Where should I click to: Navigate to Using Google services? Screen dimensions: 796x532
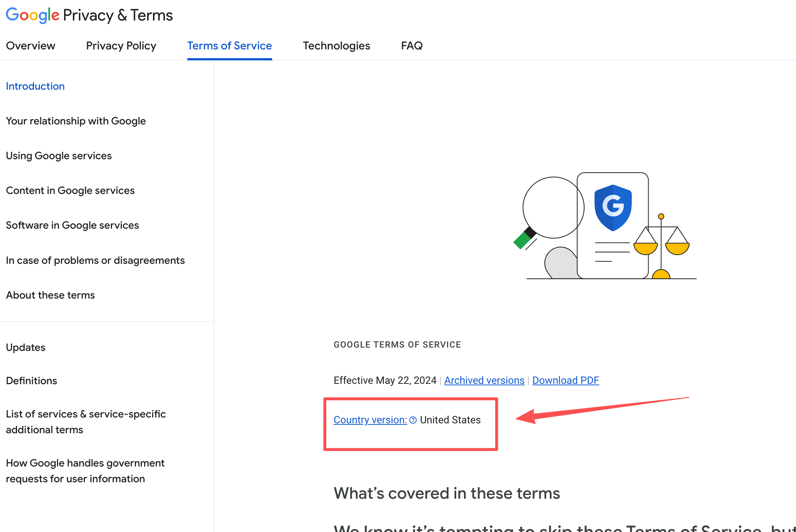(x=59, y=156)
